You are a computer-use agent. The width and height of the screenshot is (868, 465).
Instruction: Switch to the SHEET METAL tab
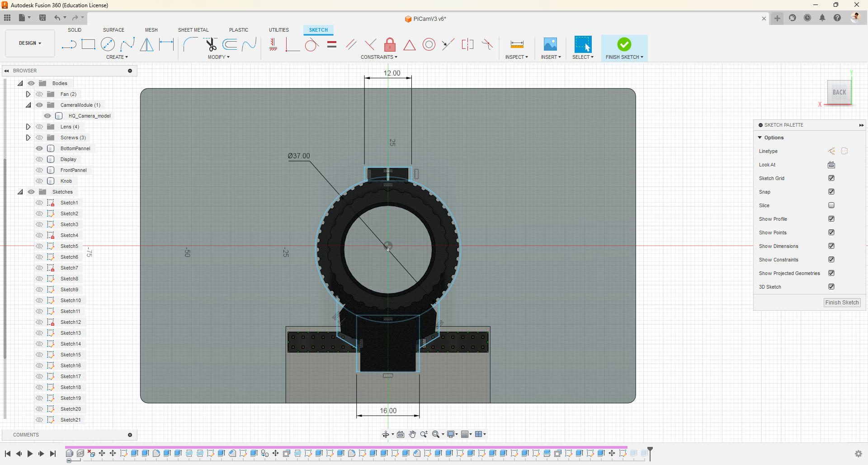193,30
